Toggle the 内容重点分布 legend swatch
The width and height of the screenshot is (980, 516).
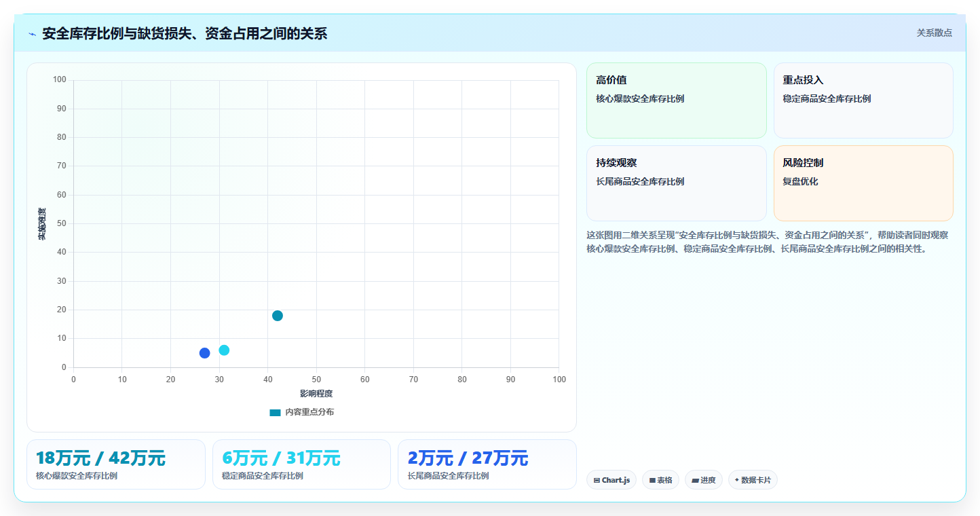(x=275, y=412)
